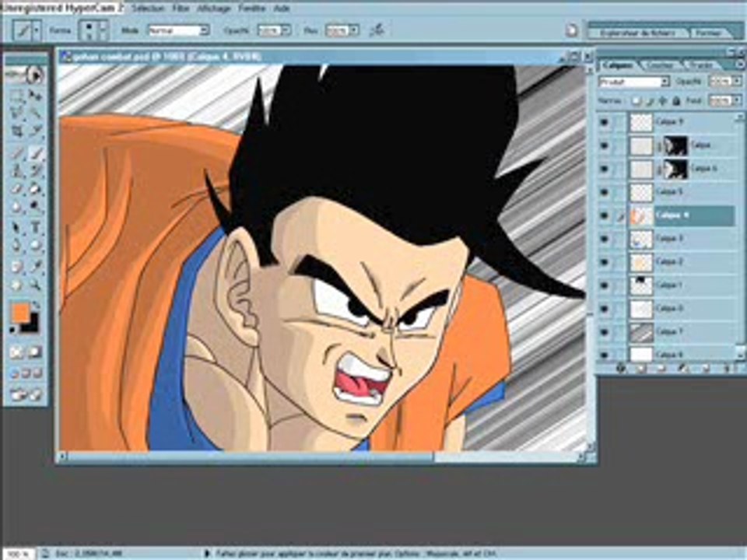The image size is (747, 560).
Task: Open layers panel Opacité arrow
Action: pos(737,82)
